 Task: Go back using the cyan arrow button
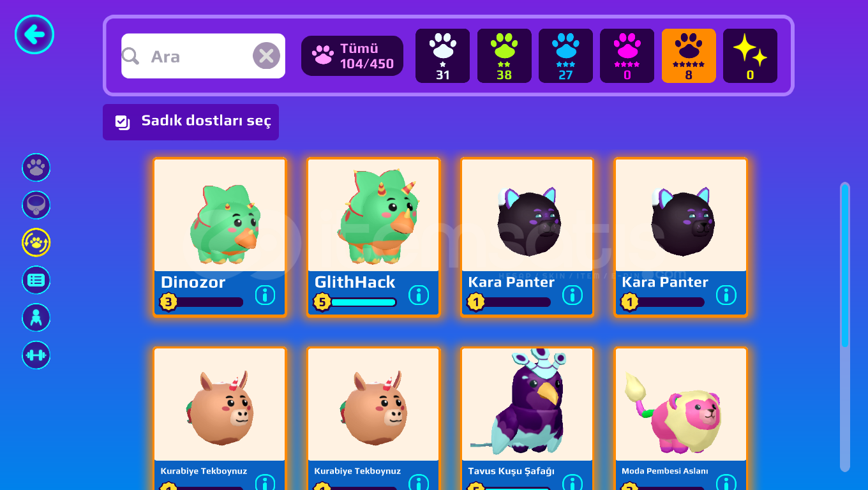pos(34,34)
